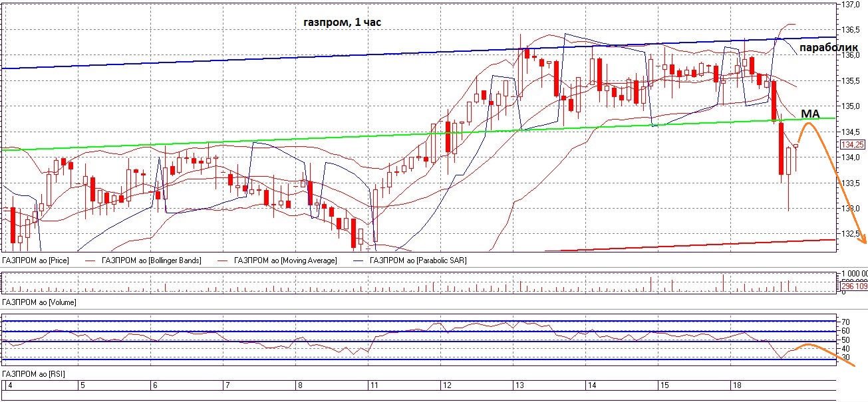Image resolution: width=868 pixels, height=402 pixels.
Task: Click the RSI 70 level label
Action: (845, 322)
